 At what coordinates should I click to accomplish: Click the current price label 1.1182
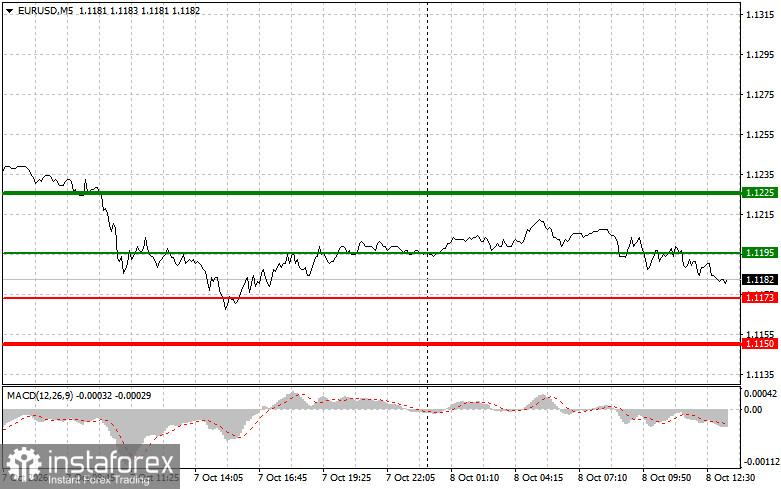coord(760,280)
